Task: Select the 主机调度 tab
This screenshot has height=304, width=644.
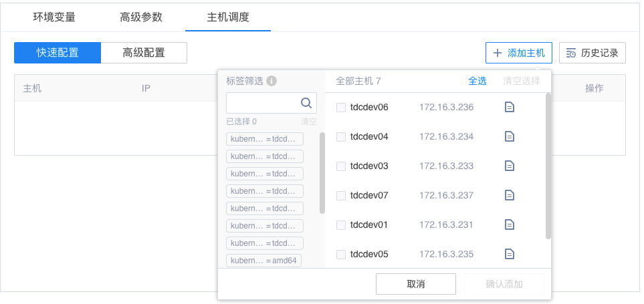Action: click(228, 17)
